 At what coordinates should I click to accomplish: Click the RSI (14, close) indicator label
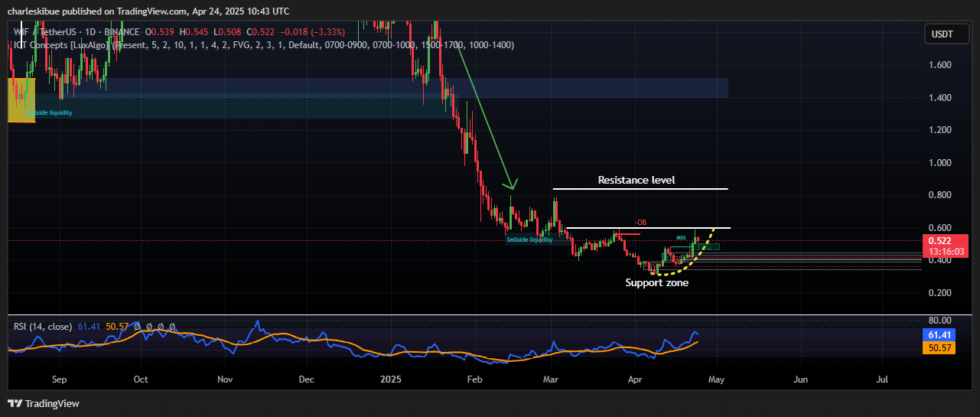tap(43, 327)
